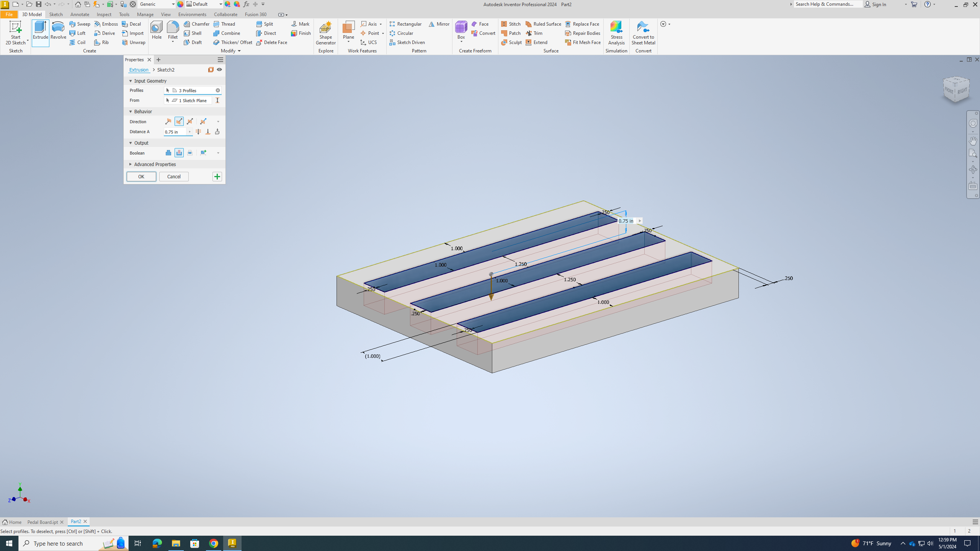Click the Extrusion breadcrumb link
Viewport: 980px width, 551px height.
[139, 70]
